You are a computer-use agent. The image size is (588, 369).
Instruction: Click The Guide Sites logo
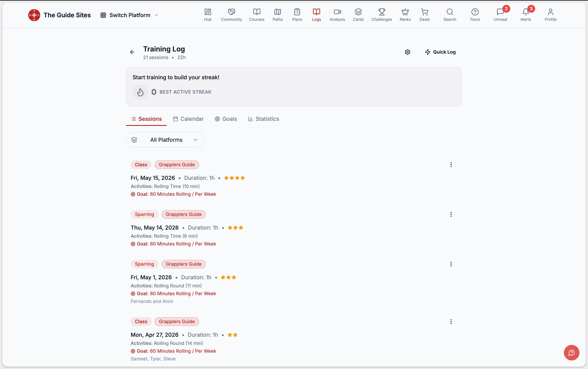tap(34, 15)
